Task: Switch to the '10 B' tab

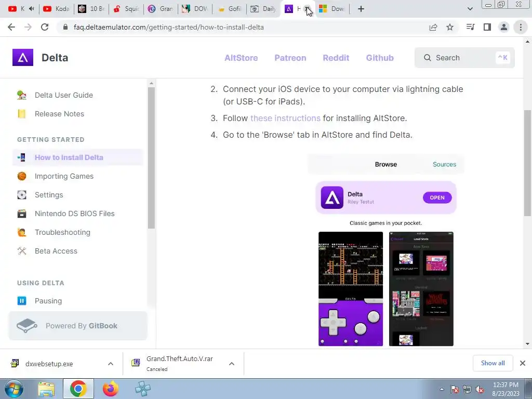Action: click(91, 9)
